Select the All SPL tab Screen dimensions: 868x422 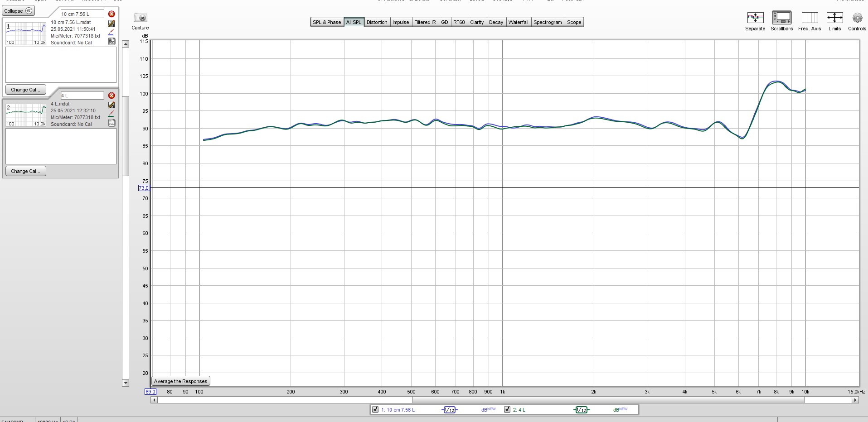coord(354,22)
